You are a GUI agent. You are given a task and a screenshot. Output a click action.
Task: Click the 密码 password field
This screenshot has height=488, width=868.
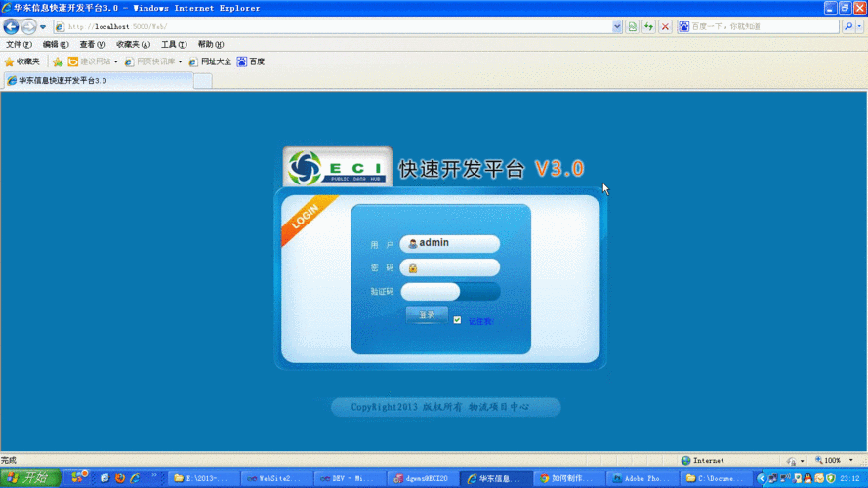(x=449, y=267)
